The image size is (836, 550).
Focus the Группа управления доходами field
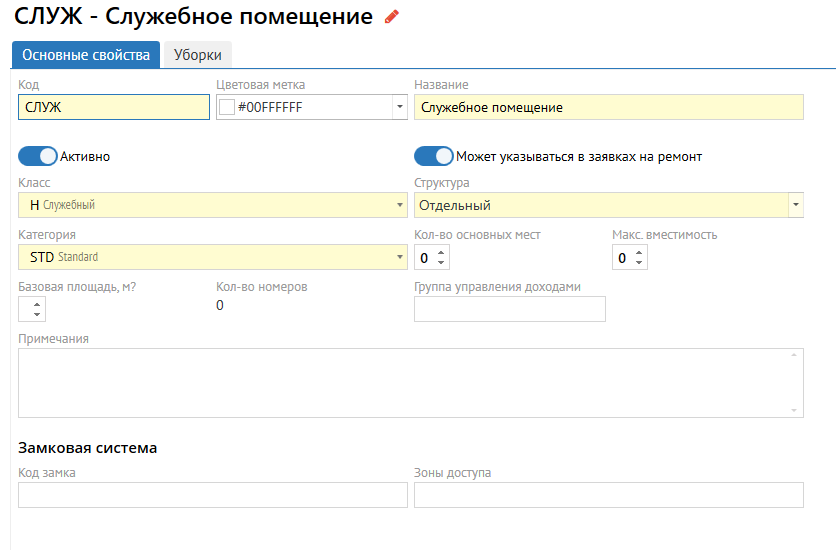(x=509, y=309)
